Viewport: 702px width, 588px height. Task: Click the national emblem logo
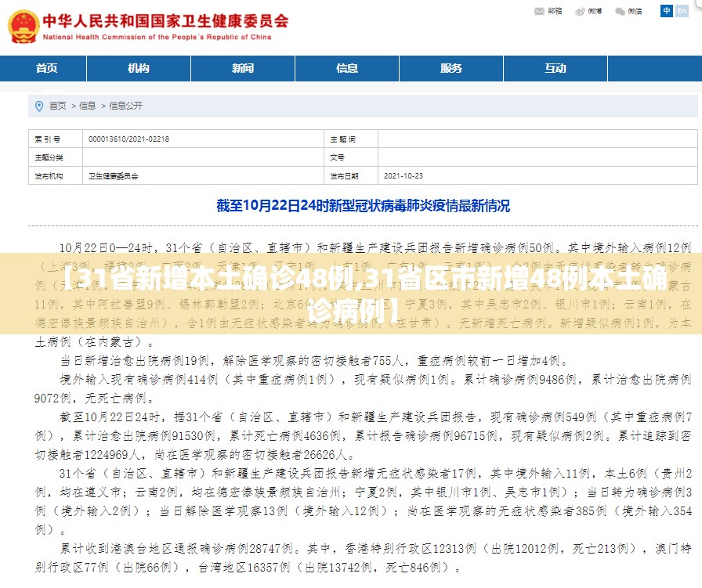coord(24,27)
